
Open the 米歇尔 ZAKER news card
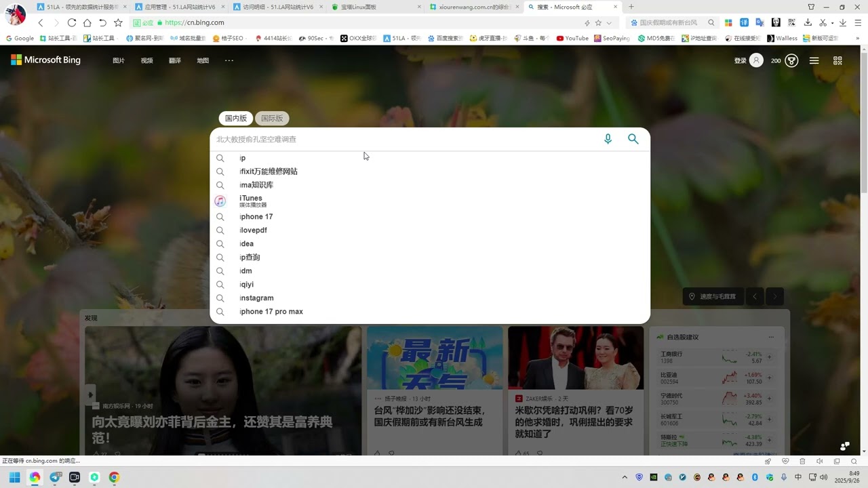(576, 390)
